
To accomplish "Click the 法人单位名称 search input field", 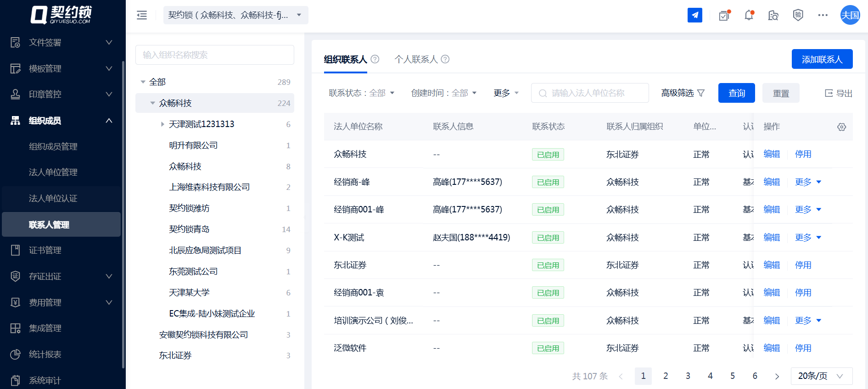I will click(589, 93).
